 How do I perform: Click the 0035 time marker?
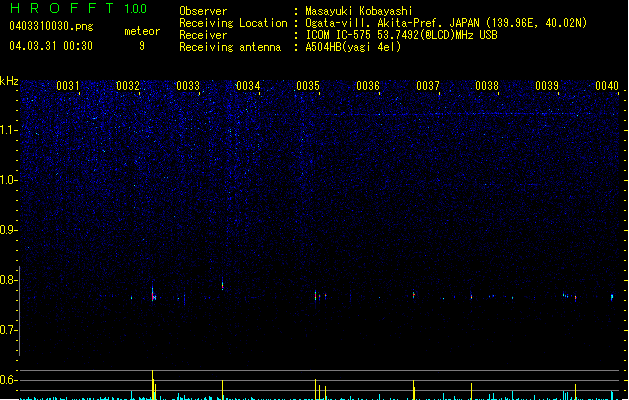pyautogui.click(x=308, y=85)
